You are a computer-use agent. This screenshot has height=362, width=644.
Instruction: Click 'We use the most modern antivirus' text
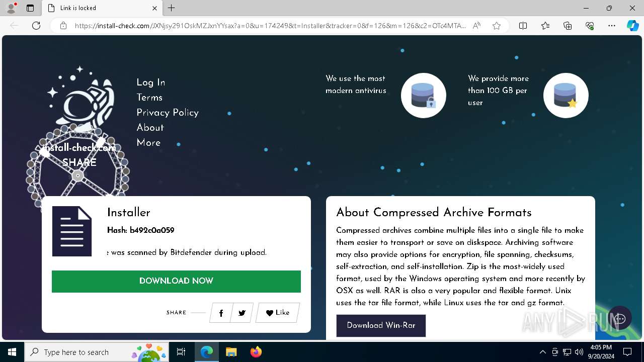[356, 84]
